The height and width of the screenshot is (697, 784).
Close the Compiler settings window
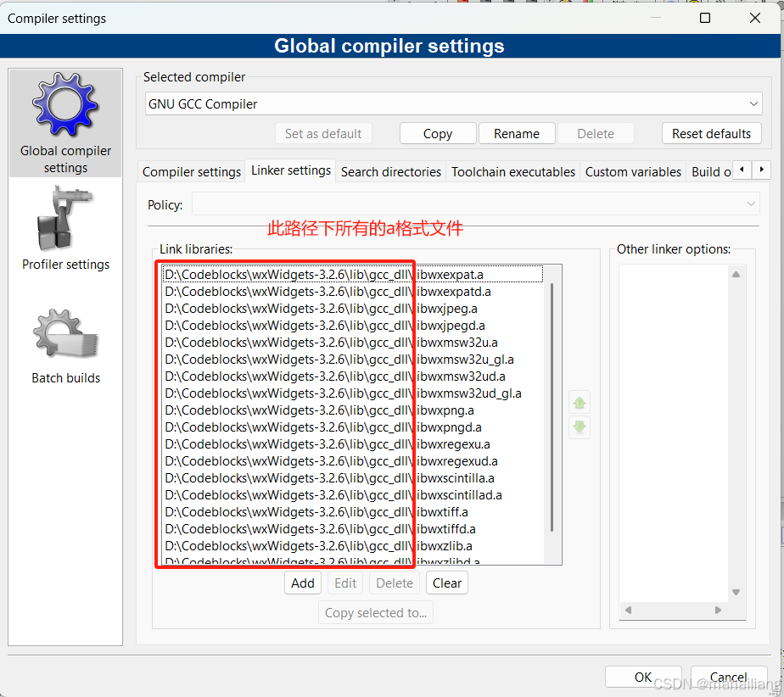(x=755, y=18)
